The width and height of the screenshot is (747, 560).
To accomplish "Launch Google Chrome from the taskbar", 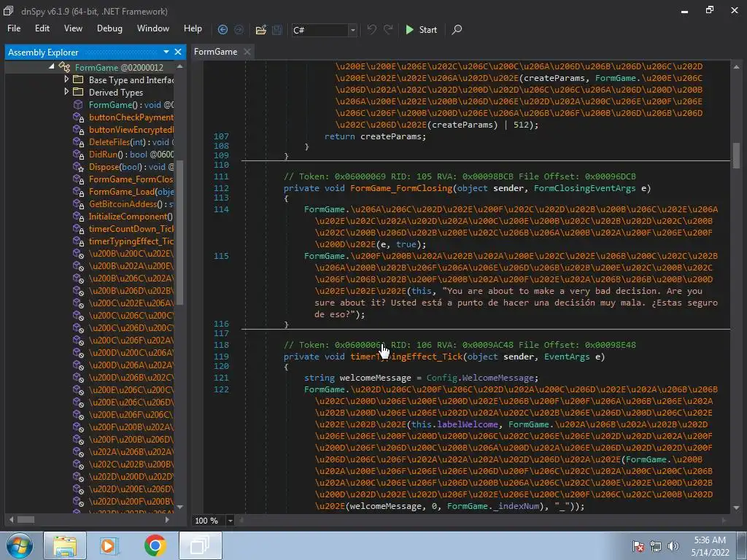I will point(155,545).
